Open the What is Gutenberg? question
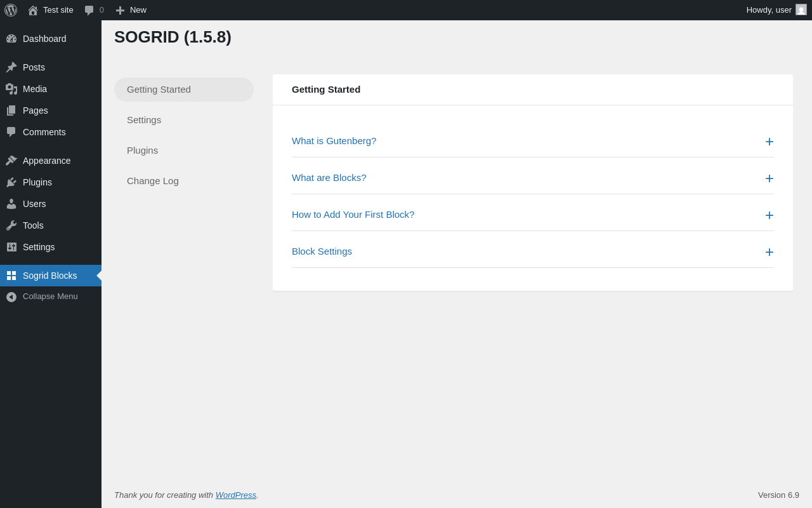 (334, 141)
